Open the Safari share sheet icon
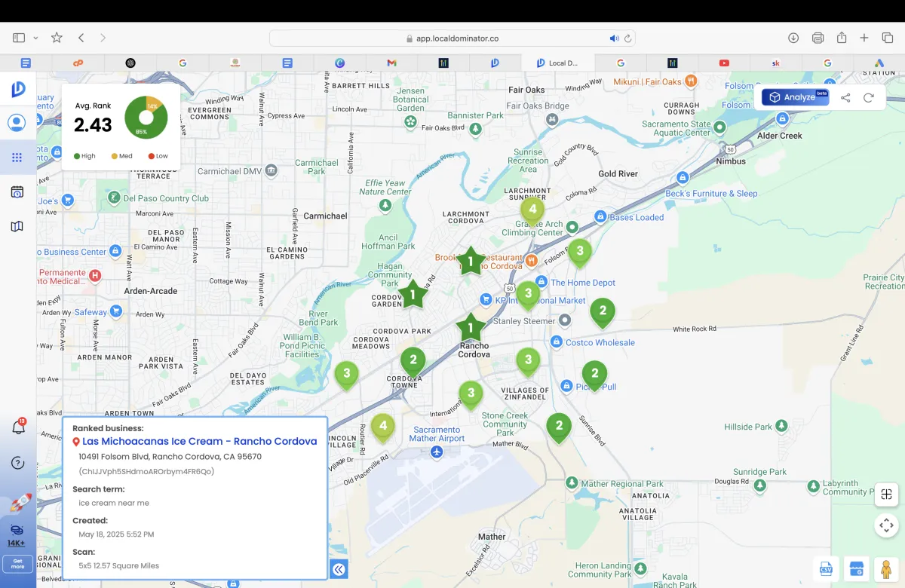 842,38
